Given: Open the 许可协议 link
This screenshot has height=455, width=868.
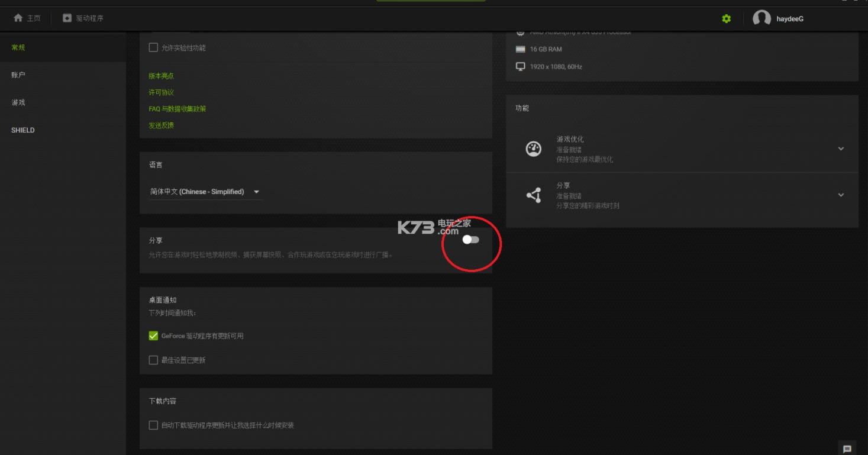Looking at the screenshot, I should 161,92.
